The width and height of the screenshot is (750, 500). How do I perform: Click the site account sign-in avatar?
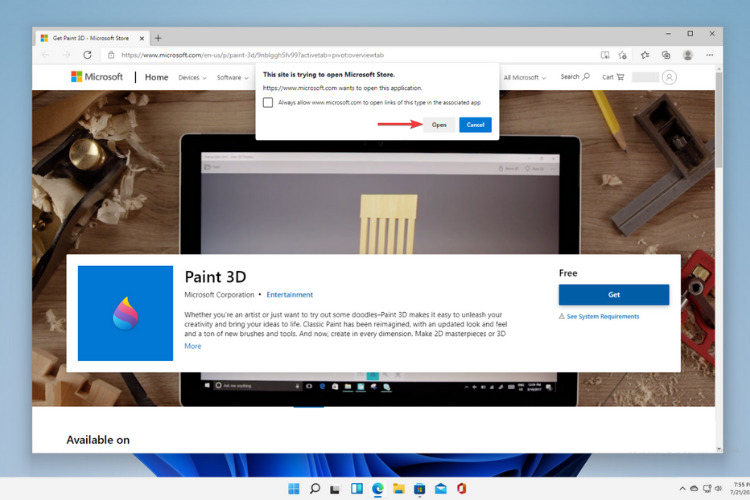669,77
